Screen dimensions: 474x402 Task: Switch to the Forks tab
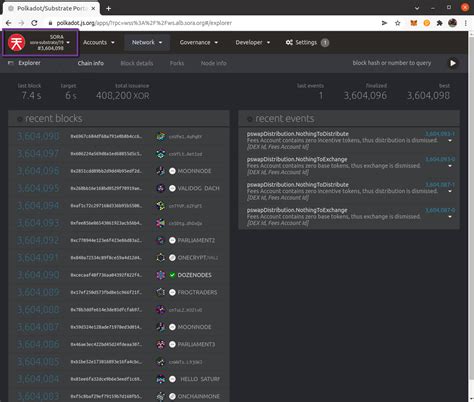coord(177,63)
